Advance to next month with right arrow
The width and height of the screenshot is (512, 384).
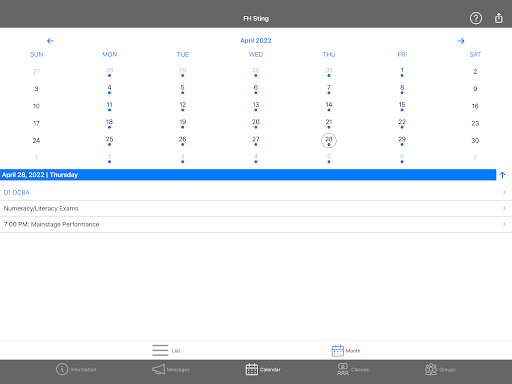point(461,41)
